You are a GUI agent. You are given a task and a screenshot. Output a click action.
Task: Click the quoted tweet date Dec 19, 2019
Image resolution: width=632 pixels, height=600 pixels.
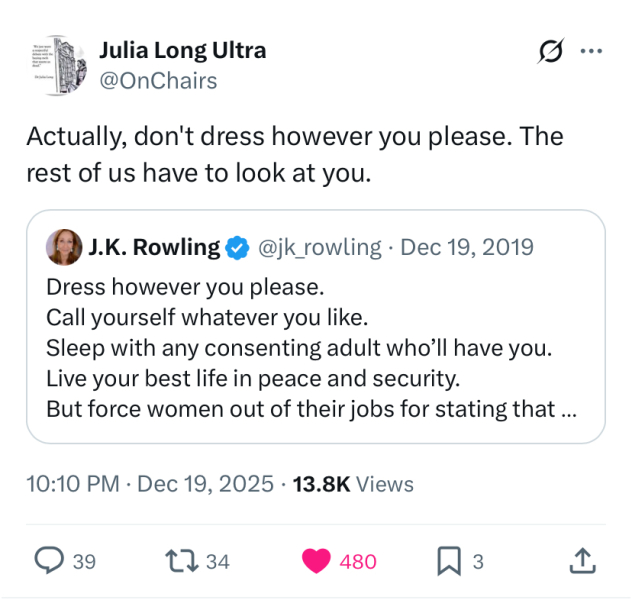[x=466, y=247]
